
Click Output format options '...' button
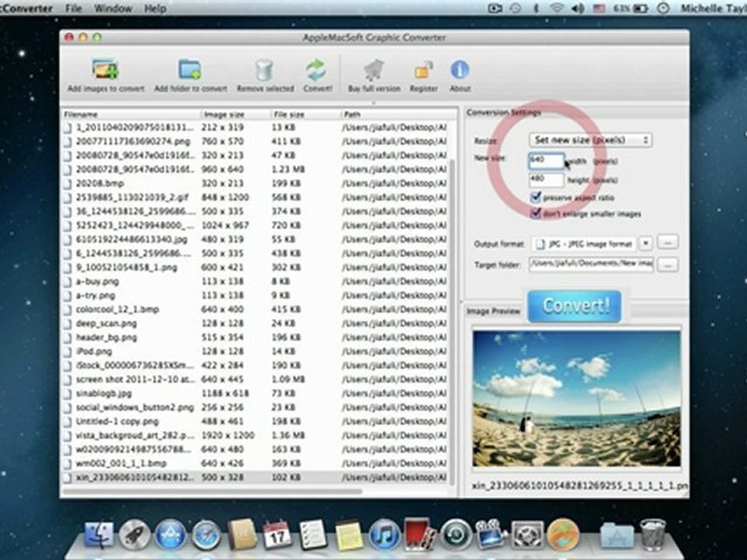(x=668, y=243)
